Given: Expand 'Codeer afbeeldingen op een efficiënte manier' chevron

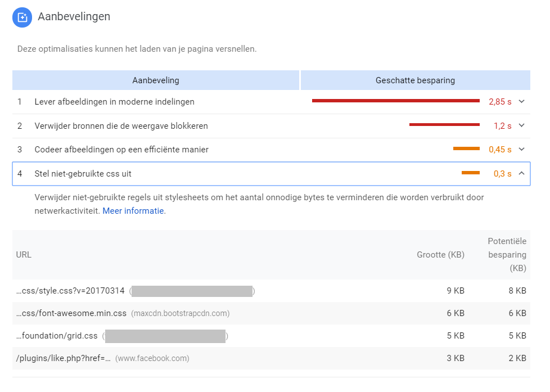Looking at the screenshot, I should [521, 150].
